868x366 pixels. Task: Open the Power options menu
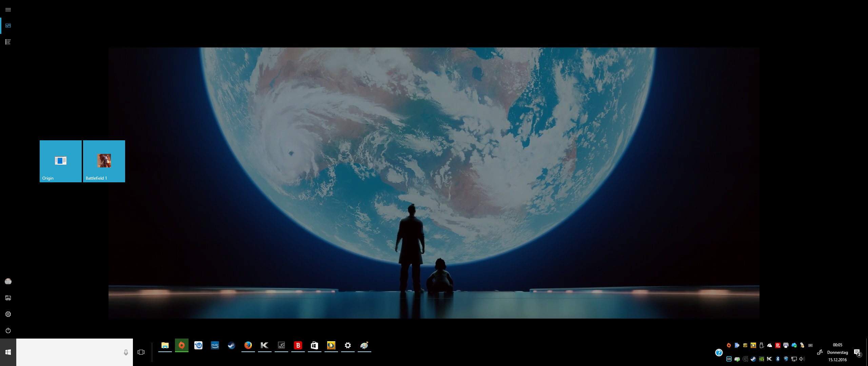[x=8, y=330]
